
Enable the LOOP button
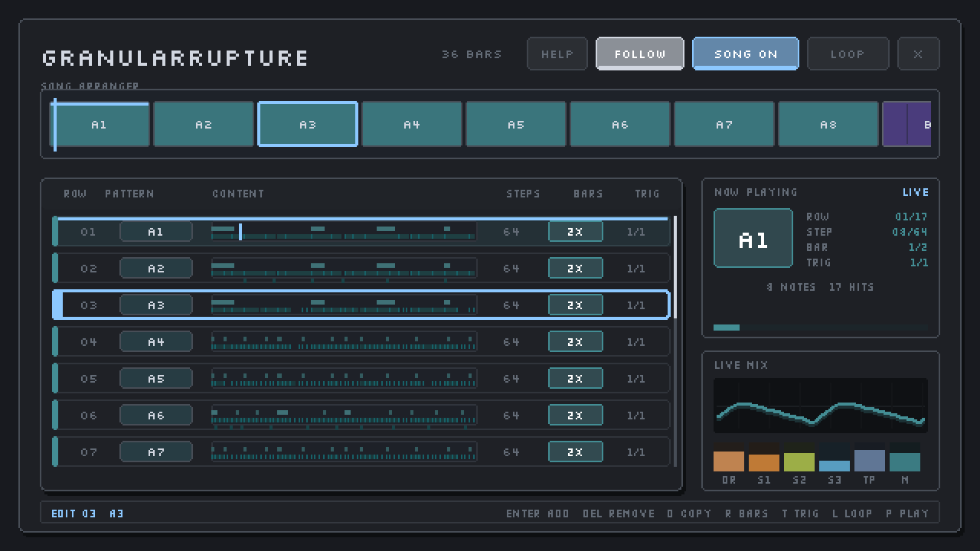[x=848, y=54]
